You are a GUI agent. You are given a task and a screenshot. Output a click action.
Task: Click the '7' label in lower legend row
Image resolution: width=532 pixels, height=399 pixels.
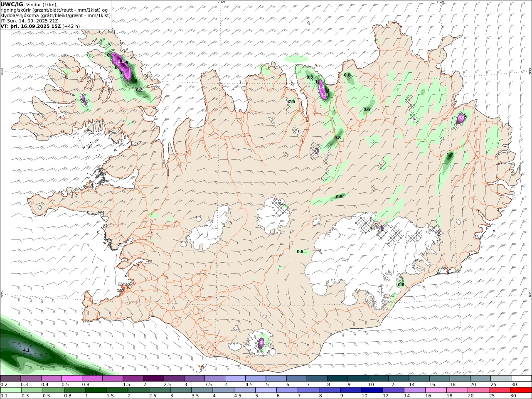(x=300, y=396)
